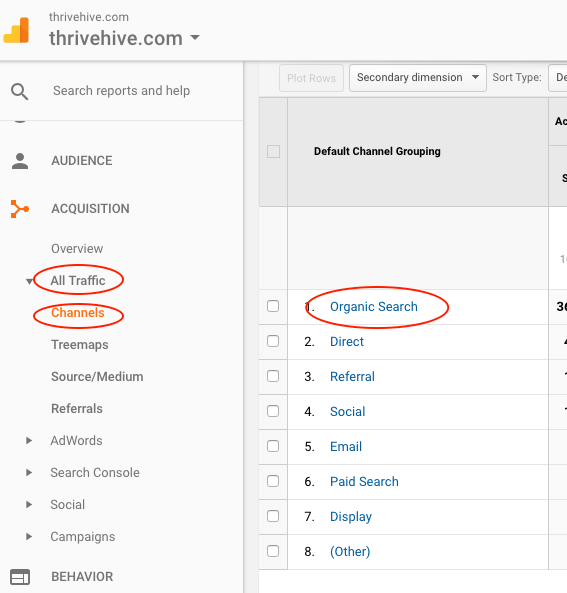Viewport: 567px width, 593px height.
Task: Click the Behavior window icon
Action: point(20,577)
